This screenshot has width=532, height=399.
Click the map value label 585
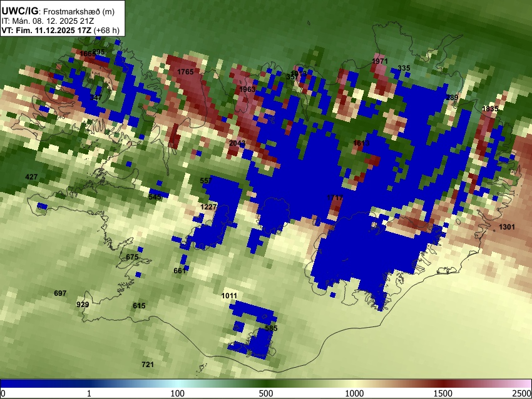272,328
